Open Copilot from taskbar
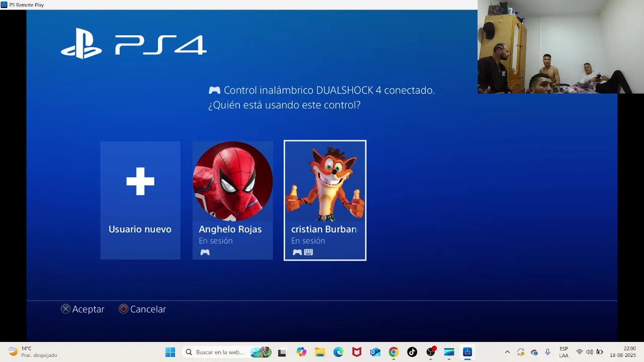Image resolution: width=644 pixels, height=362 pixels. [x=301, y=352]
